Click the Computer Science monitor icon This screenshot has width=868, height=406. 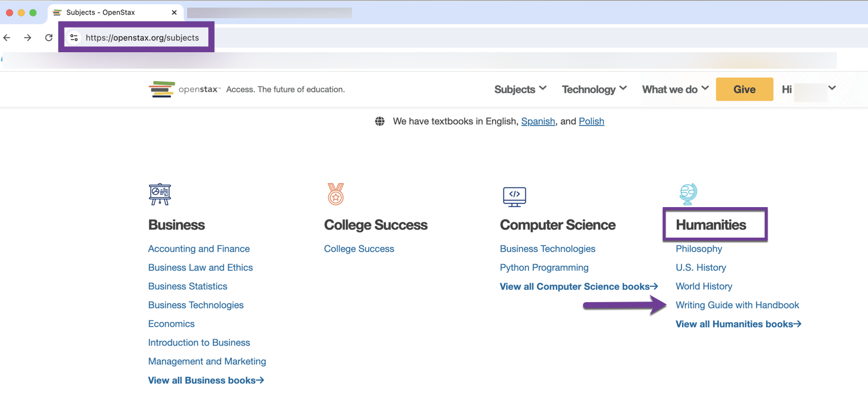(514, 197)
